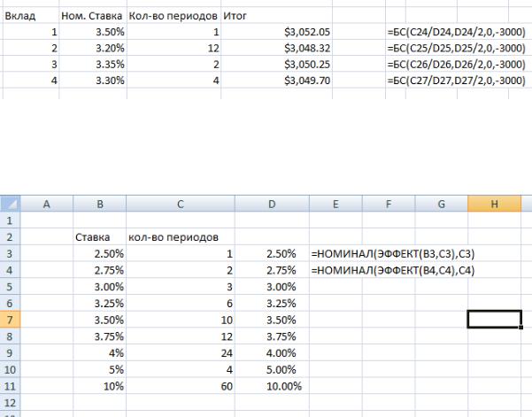Viewport: 532px width, 417px height.
Task: Click cell D9 showing 4.00%
Action: tap(272, 353)
